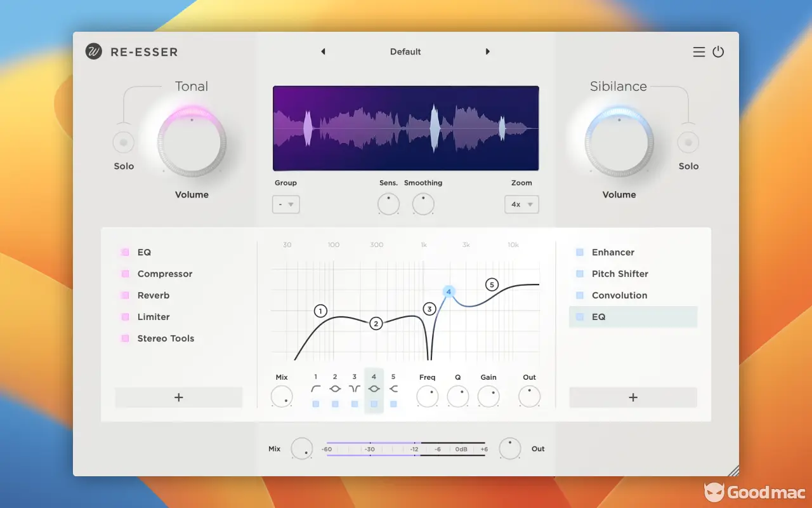This screenshot has width=812, height=508.
Task: Toggle the Compressor module enable square
Action: pyautogui.click(x=125, y=274)
